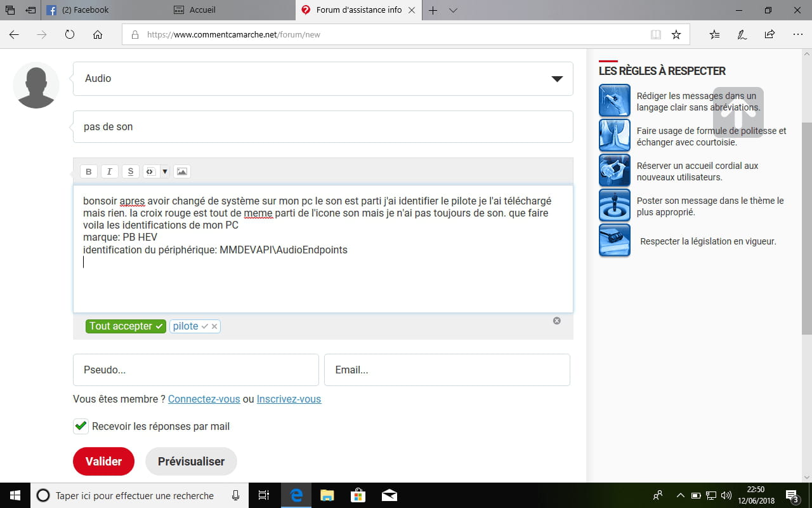Open the text style dropdown arrow
Viewport: 812px width, 508px height.
165,171
